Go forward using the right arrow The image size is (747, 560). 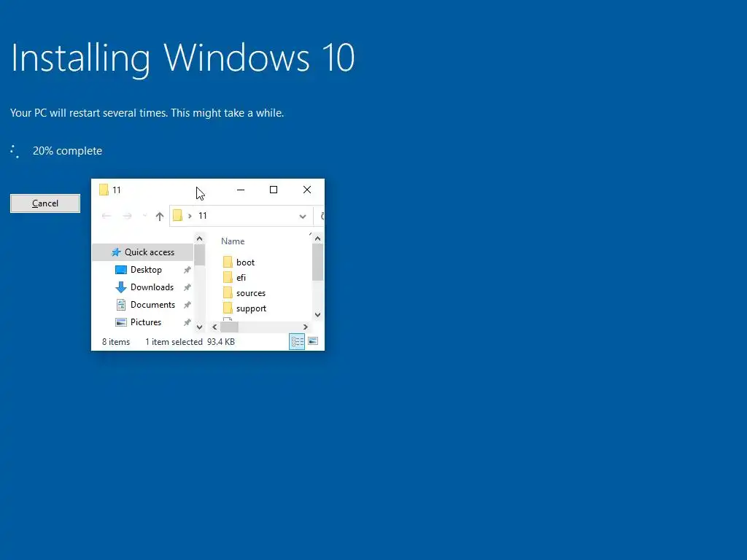(127, 216)
